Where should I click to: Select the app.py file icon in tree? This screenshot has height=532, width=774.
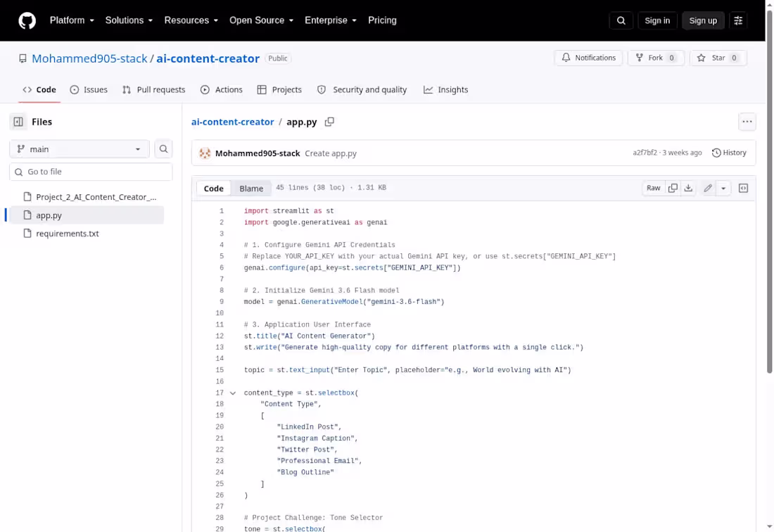point(27,215)
